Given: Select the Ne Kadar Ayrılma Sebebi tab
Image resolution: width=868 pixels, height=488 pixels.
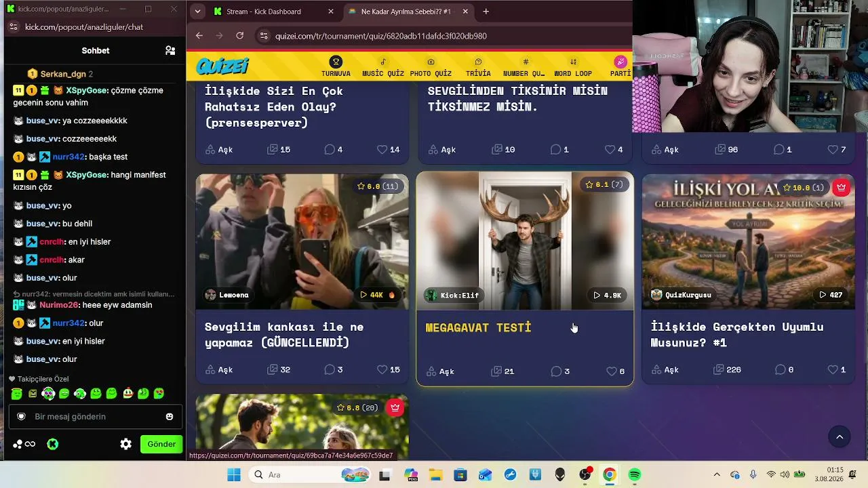Looking at the screenshot, I should point(407,12).
